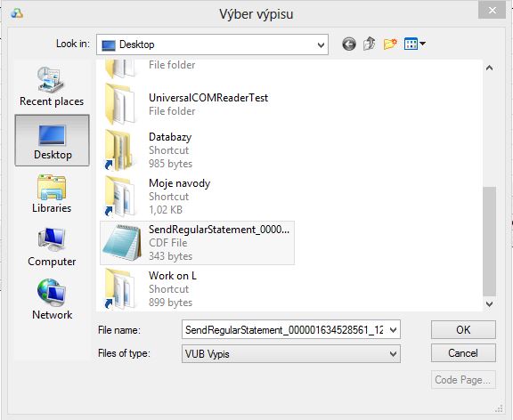Screen dimensions: 513x420
Task: Click the OK button
Action: click(x=463, y=330)
